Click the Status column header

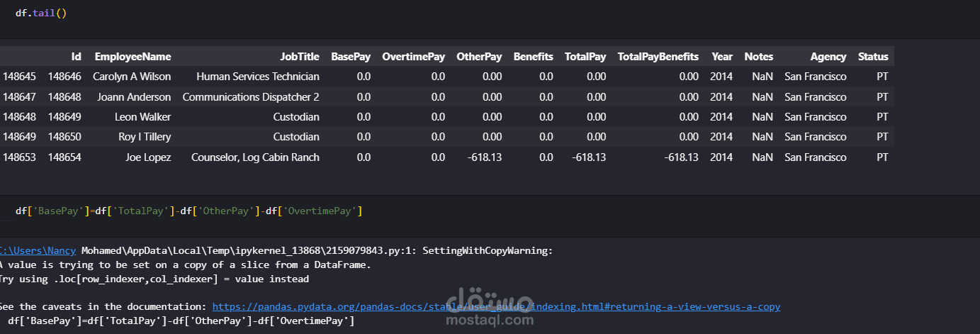tap(872, 57)
